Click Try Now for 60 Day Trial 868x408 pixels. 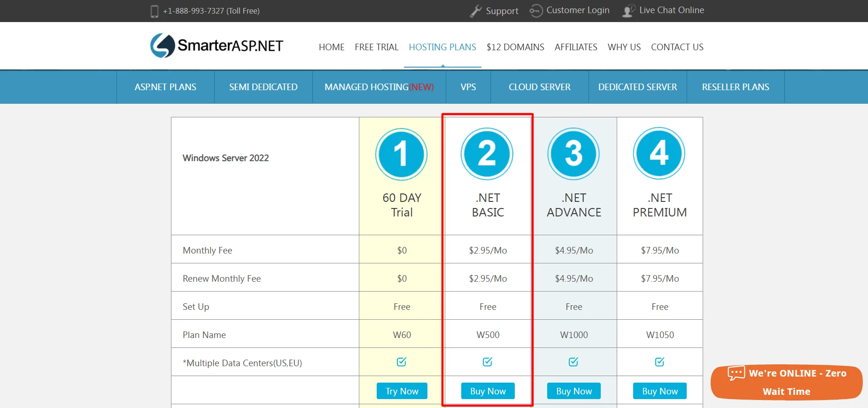click(402, 391)
